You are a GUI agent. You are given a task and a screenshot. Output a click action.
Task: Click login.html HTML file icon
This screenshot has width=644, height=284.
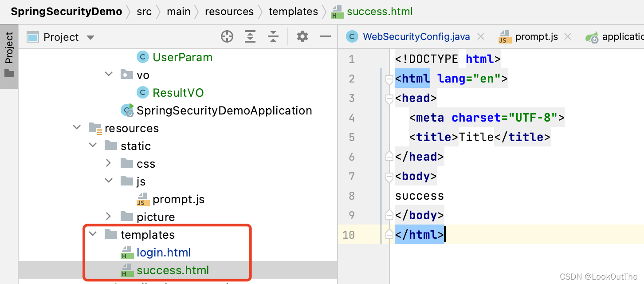click(127, 252)
